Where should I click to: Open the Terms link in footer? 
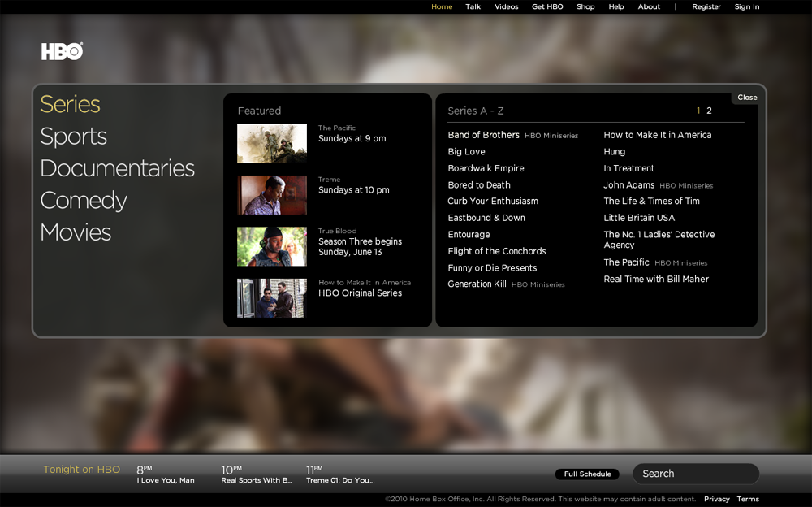tap(748, 499)
